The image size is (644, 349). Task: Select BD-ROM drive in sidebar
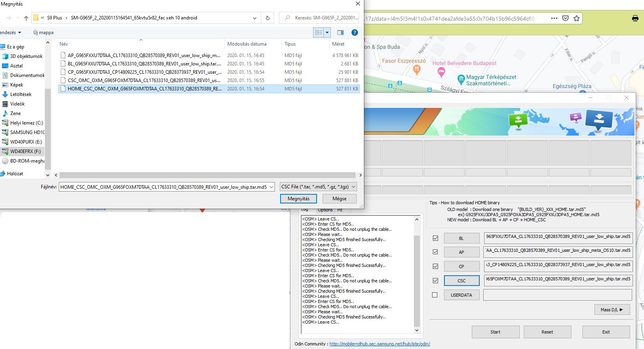[23, 161]
